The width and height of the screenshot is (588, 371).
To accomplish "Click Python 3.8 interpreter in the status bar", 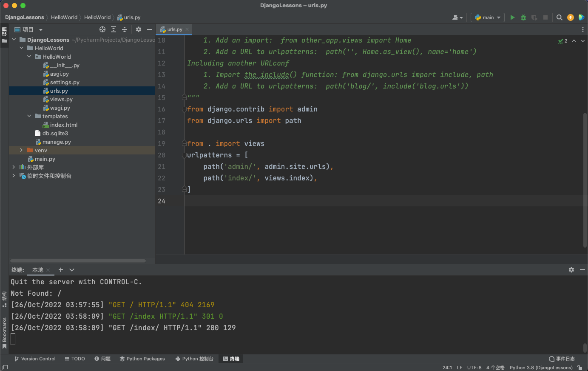I will [541, 368].
